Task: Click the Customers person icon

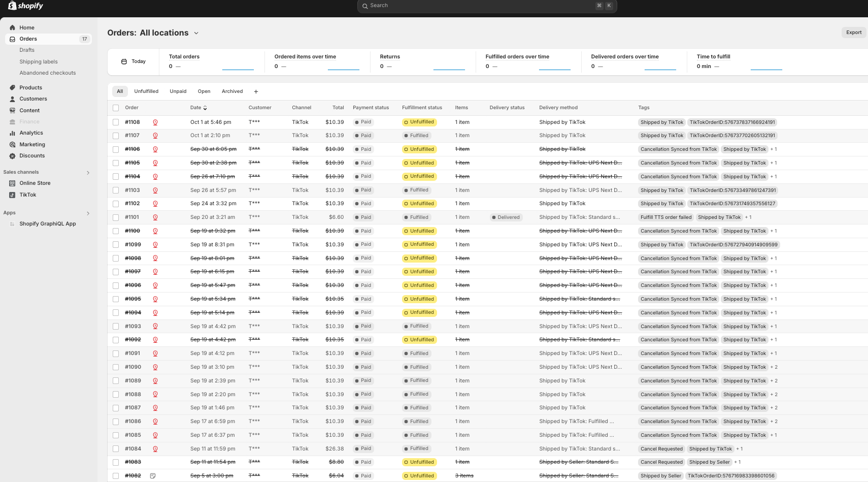Action: [12, 99]
